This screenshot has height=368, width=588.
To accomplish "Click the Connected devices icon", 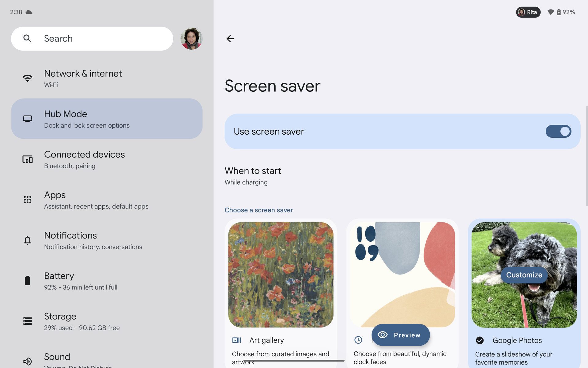I will 28,159.
